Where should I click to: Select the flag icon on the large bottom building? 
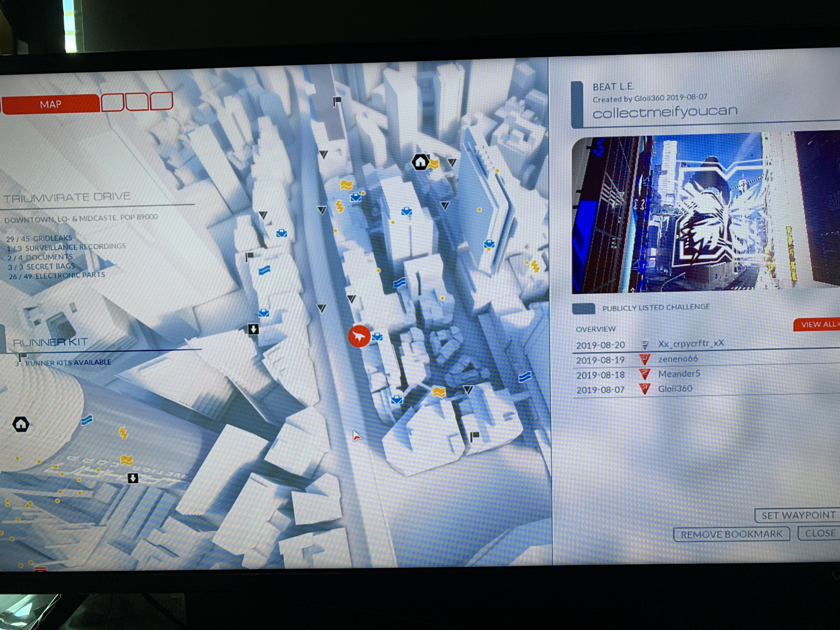click(x=474, y=436)
